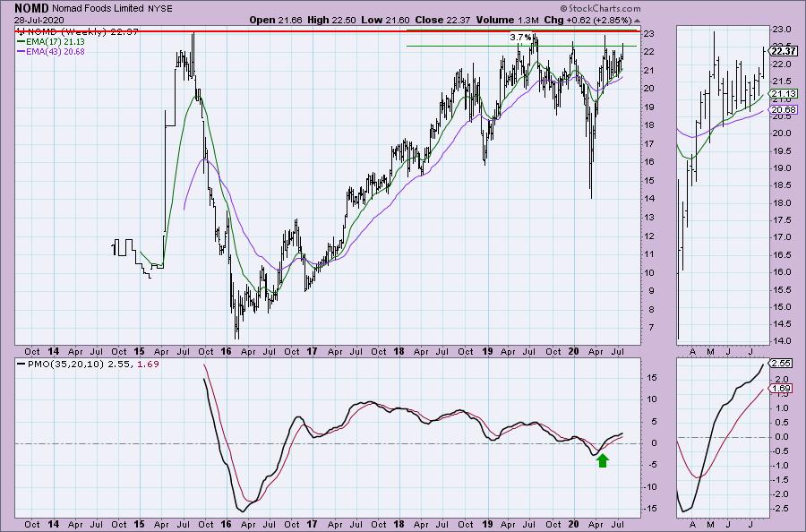Image resolution: width=806 pixels, height=532 pixels.
Task: Click the NOMD ticker symbol
Action: click(x=32, y=8)
